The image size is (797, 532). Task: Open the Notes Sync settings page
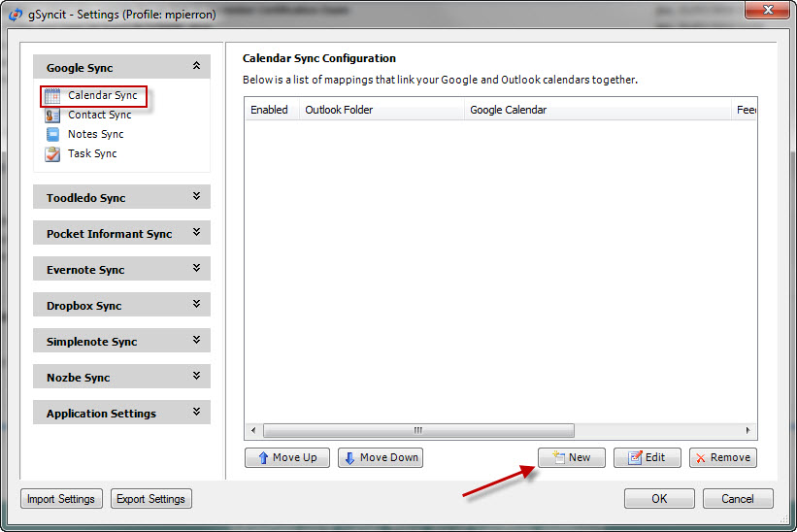[x=95, y=134]
